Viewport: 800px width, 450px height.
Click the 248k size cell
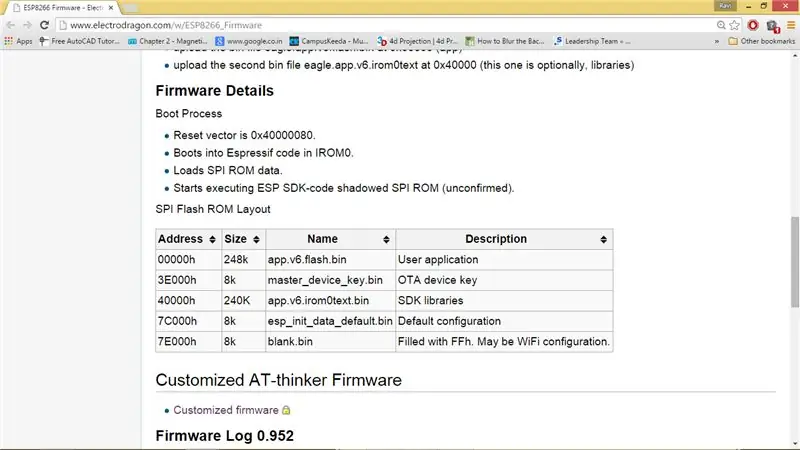(243, 260)
